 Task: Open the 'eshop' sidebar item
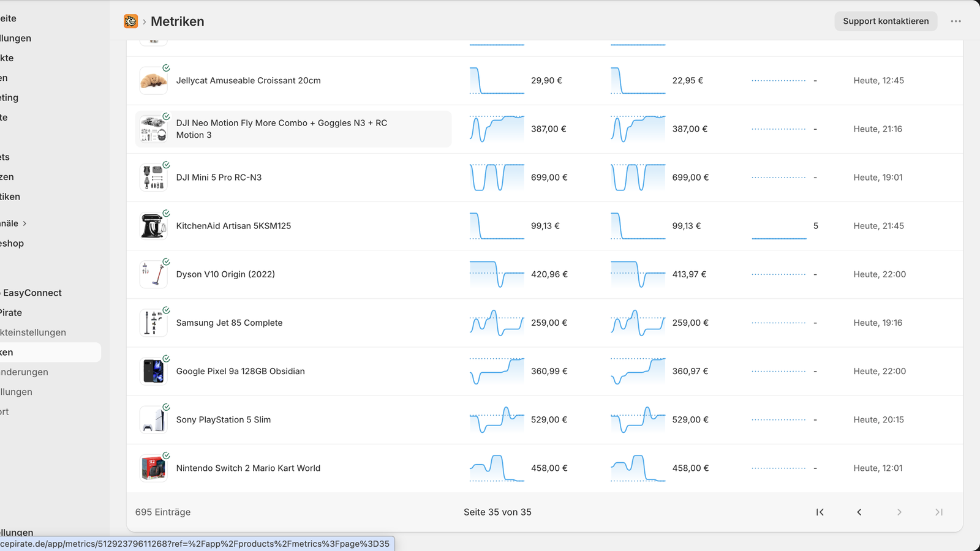[x=12, y=244]
